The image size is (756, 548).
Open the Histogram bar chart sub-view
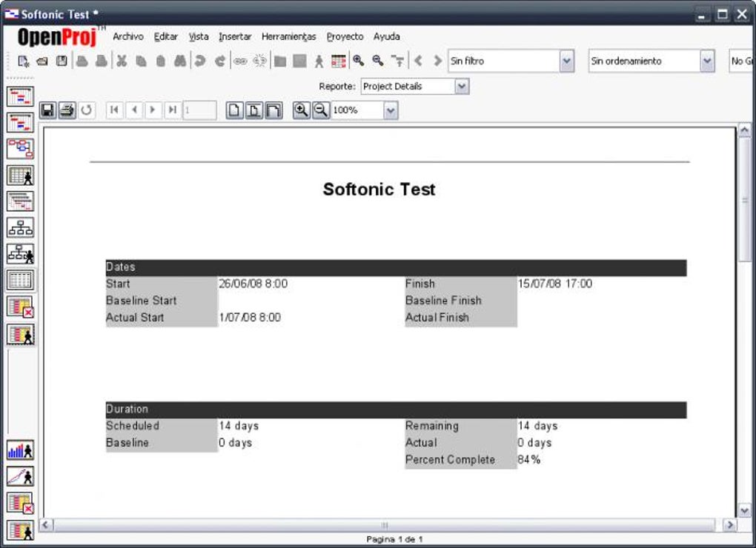point(20,450)
